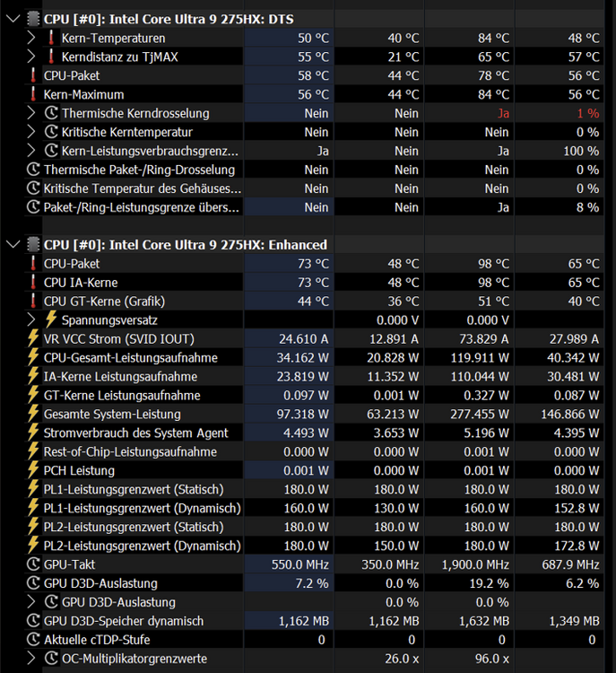Collapse the Intel Core Ultra 9 275HX Enhanced group
The height and width of the screenshot is (673, 616).
click(12, 244)
